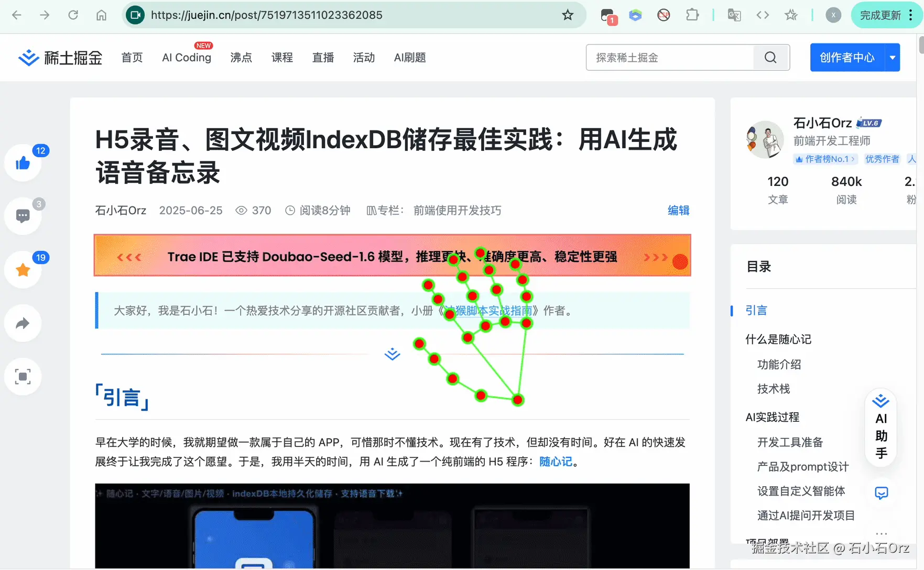The image size is (924, 570).
Task: View the author's 840k 阅读 stat
Action: pos(846,190)
